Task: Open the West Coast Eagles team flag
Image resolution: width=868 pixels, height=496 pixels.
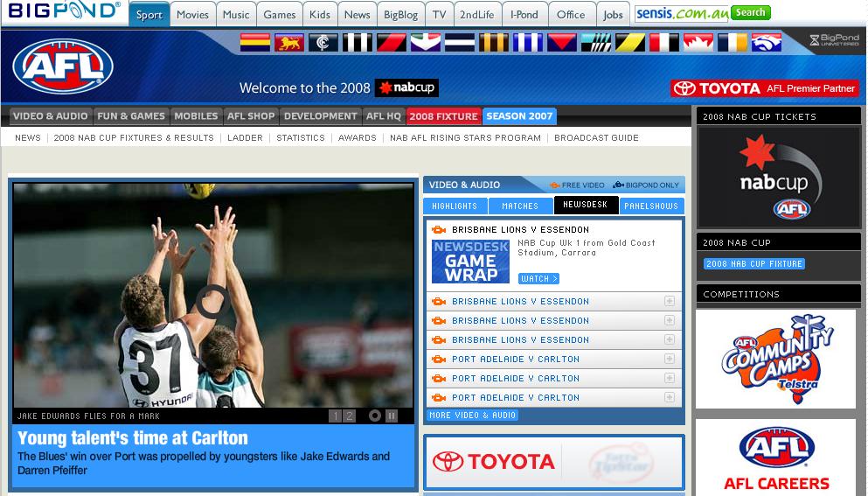Action: click(733, 43)
